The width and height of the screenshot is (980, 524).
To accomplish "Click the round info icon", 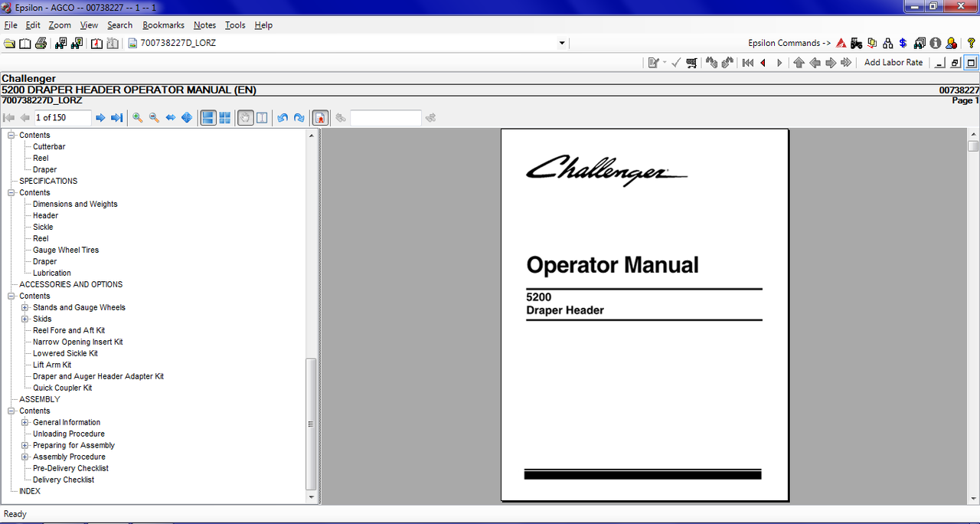I will coord(935,43).
